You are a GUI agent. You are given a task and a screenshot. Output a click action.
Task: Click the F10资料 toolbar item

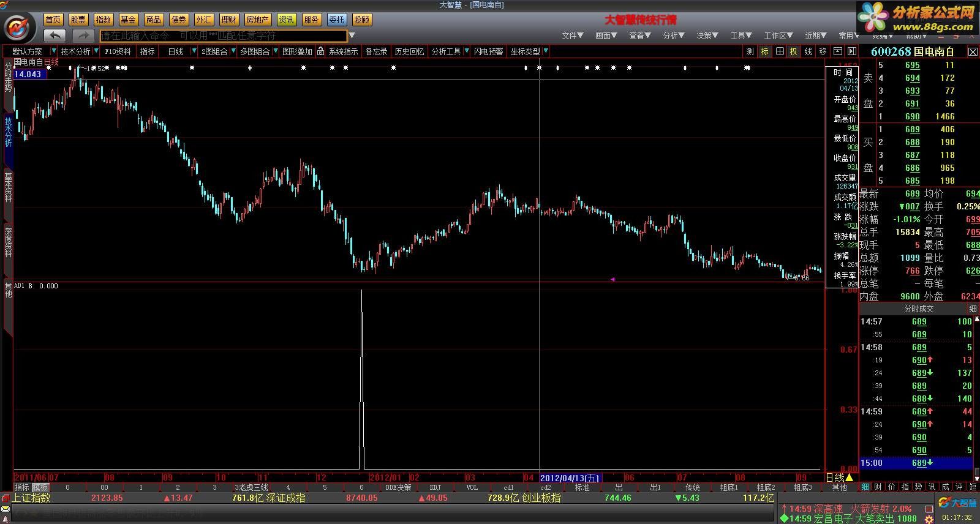click(118, 51)
